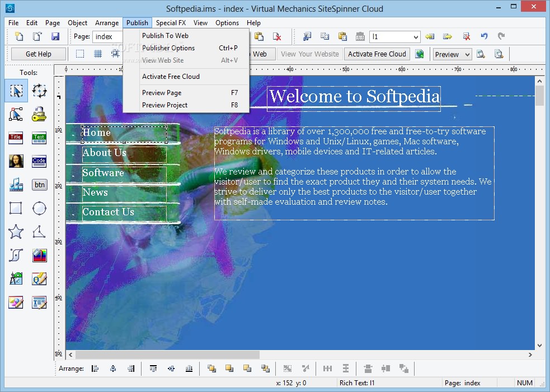Save the project with floppy icon
This screenshot has width=550, height=392.
coord(55,36)
